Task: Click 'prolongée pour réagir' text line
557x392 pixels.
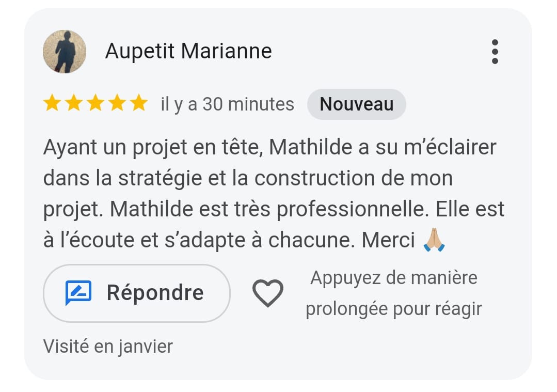Action: point(393,309)
